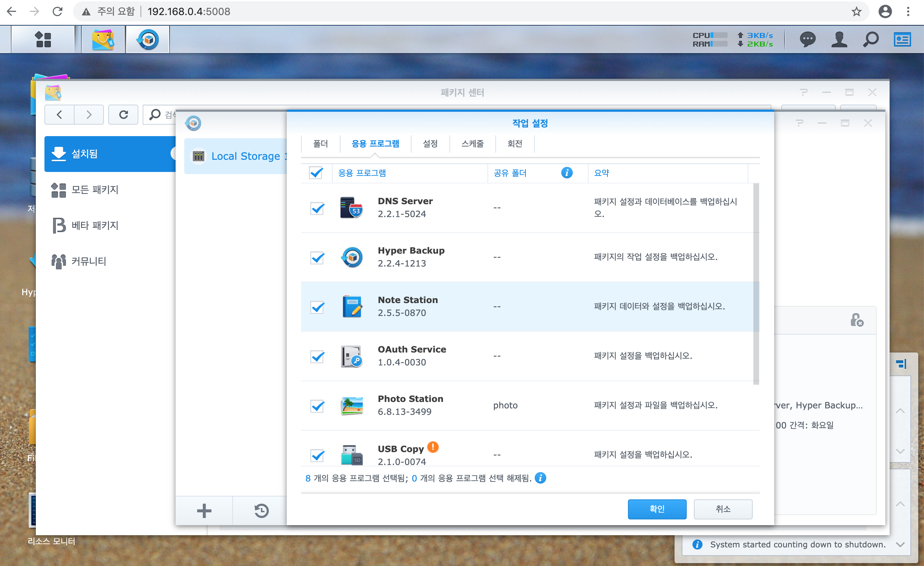Screen dimensions: 924x566
Task: Click the plus add-task button
Action: point(204,510)
